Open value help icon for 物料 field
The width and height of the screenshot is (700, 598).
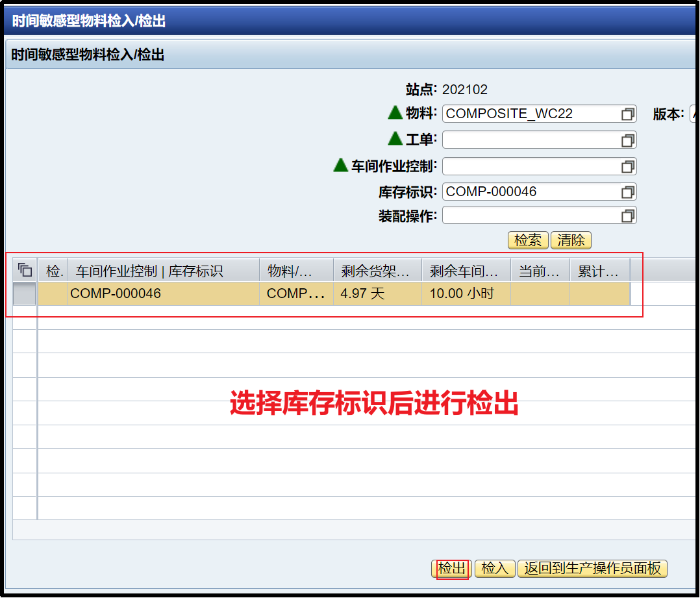pyautogui.click(x=627, y=114)
